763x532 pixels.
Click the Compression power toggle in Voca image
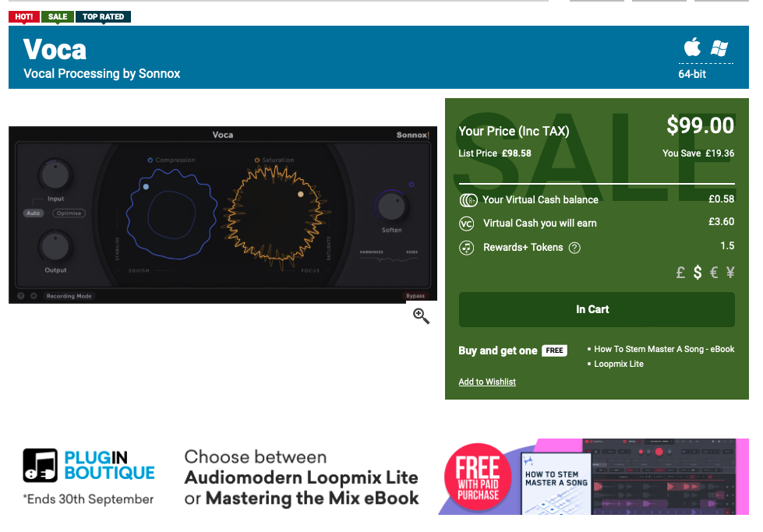click(150, 160)
